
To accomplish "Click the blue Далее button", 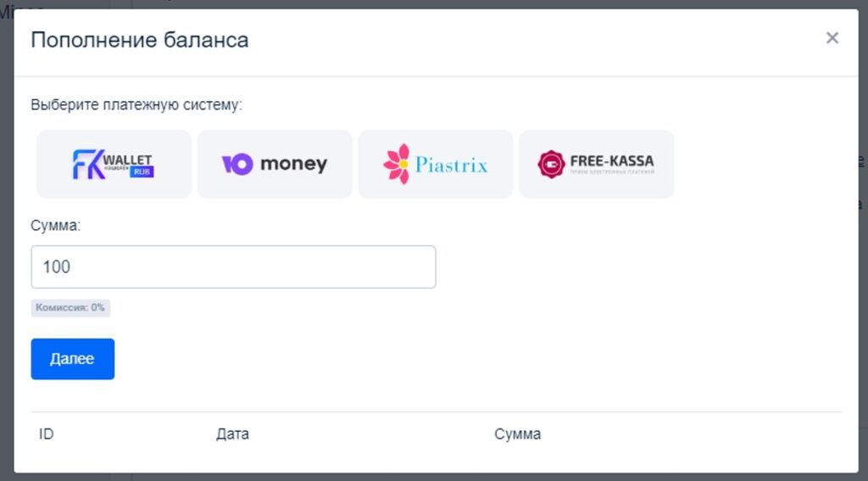I will click(x=73, y=359).
